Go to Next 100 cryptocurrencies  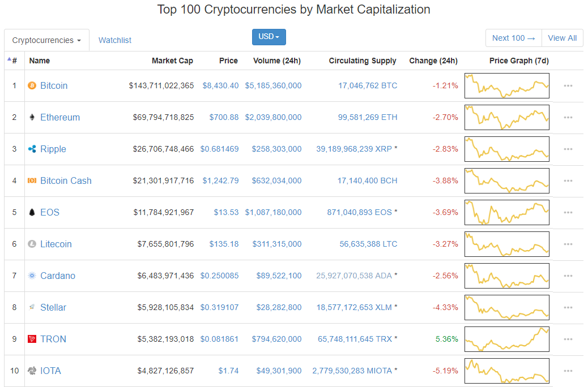coord(513,38)
